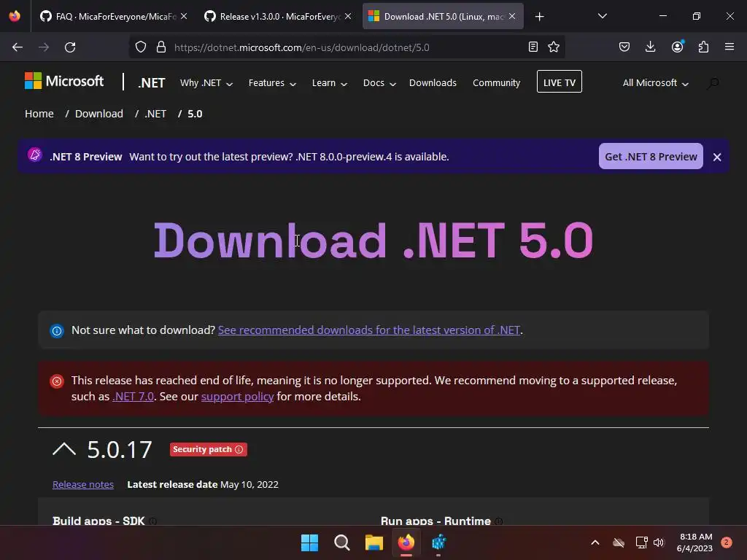Click the Home breadcrumb link
Screen dimensions: 747x560
(x=39, y=114)
